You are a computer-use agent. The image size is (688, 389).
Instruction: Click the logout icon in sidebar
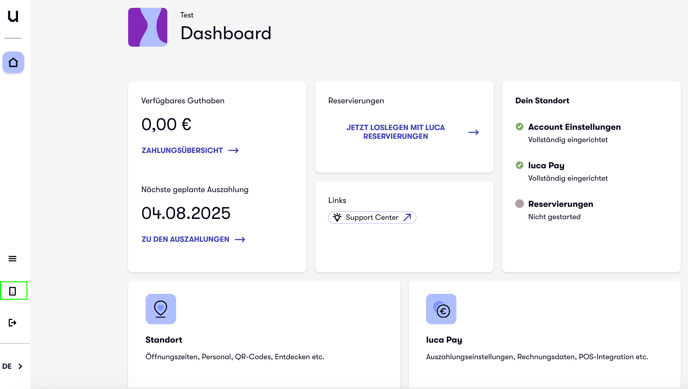pos(13,323)
